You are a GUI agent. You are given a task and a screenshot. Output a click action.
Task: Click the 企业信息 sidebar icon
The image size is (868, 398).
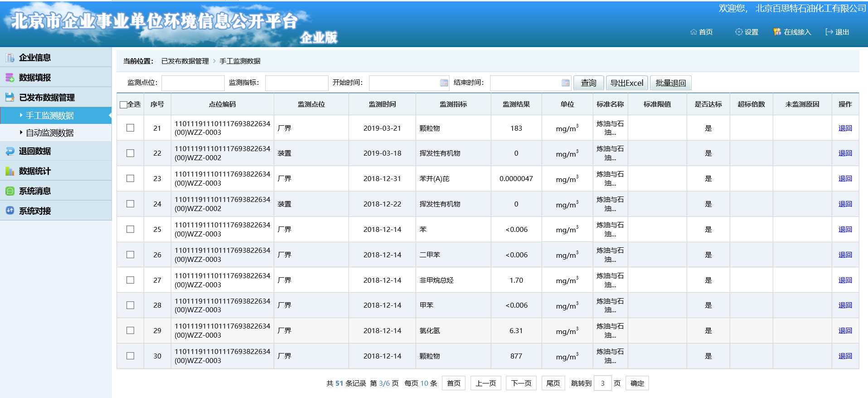(10, 58)
